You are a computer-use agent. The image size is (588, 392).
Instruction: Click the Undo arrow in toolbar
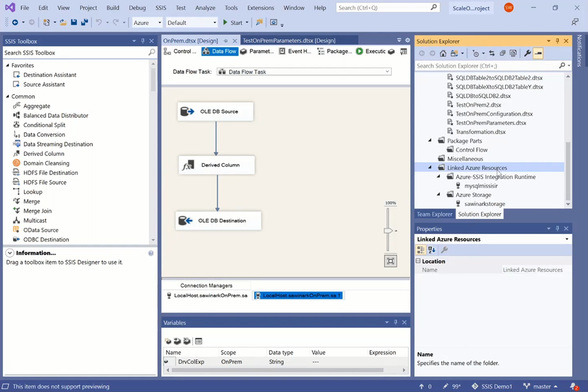[x=99, y=22]
